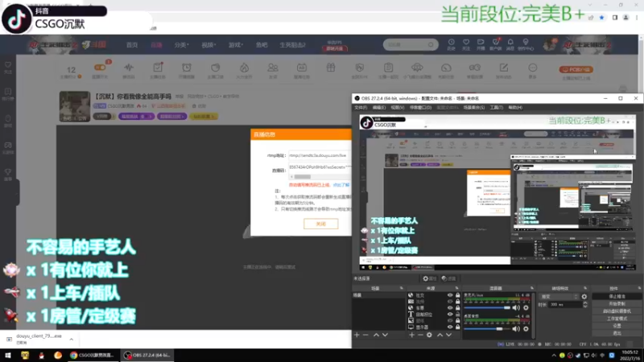Open the source 属性 properties button above scenes
Image resolution: width=644 pixels, height=362 pixels.
(x=429, y=278)
